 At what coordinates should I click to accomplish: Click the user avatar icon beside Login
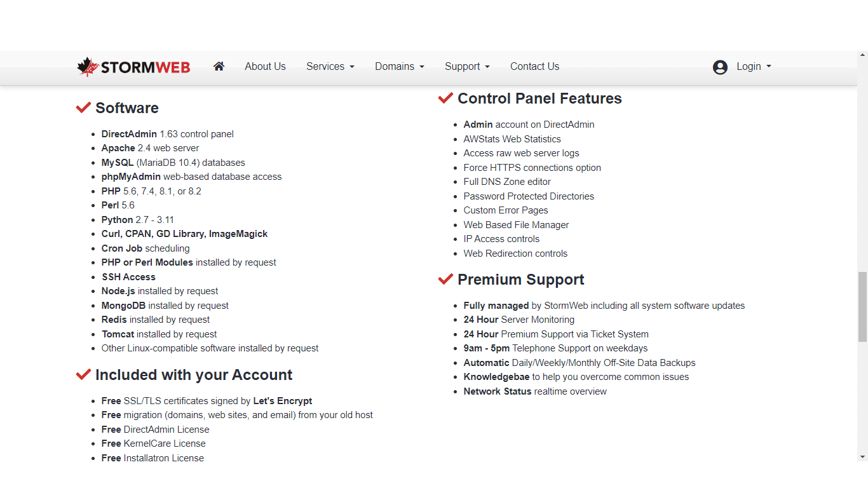(720, 67)
